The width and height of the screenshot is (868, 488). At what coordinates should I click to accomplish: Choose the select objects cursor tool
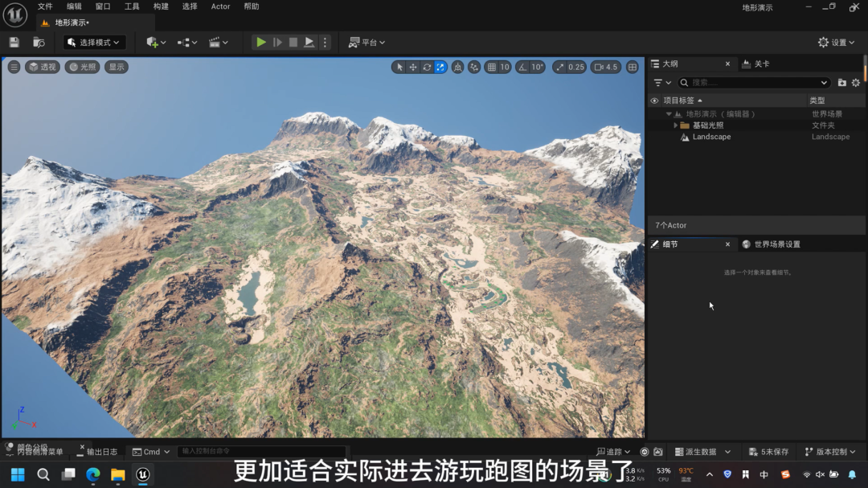(399, 67)
